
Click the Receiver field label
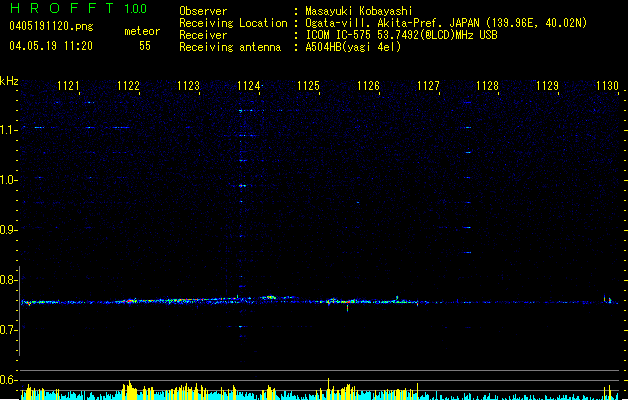203,35
